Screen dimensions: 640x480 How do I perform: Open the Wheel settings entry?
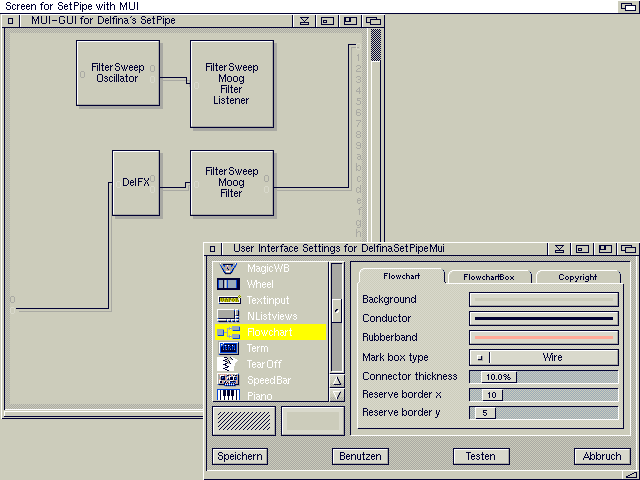270,284
